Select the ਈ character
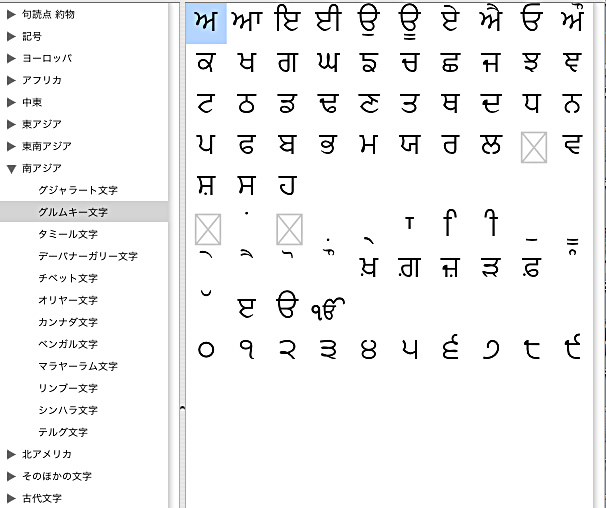Image resolution: width=606 pixels, height=508 pixels. click(x=328, y=20)
